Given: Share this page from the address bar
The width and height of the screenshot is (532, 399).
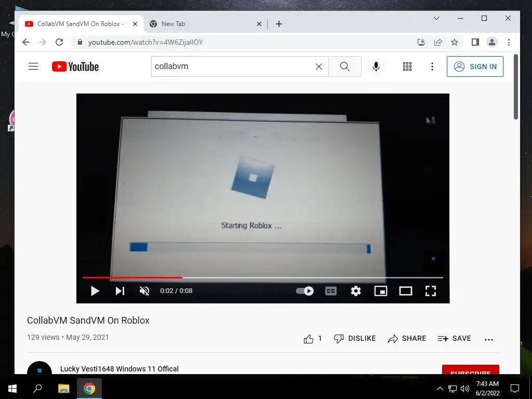Looking at the screenshot, I should (438, 42).
